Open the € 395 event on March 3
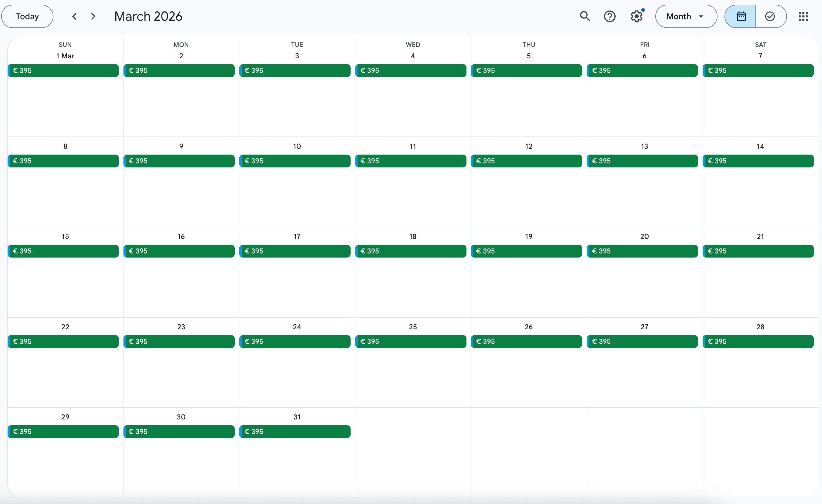This screenshot has height=504, width=822. pyautogui.click(x=295, y=70)
